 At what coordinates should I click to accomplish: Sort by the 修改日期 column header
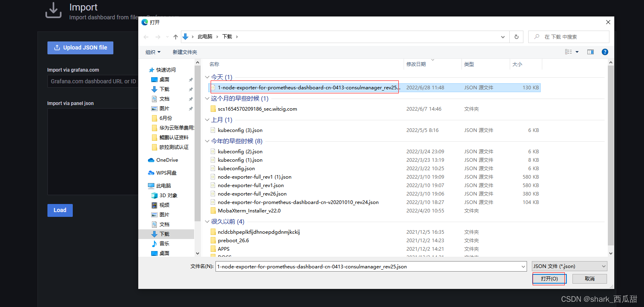(x=416, y=64)
